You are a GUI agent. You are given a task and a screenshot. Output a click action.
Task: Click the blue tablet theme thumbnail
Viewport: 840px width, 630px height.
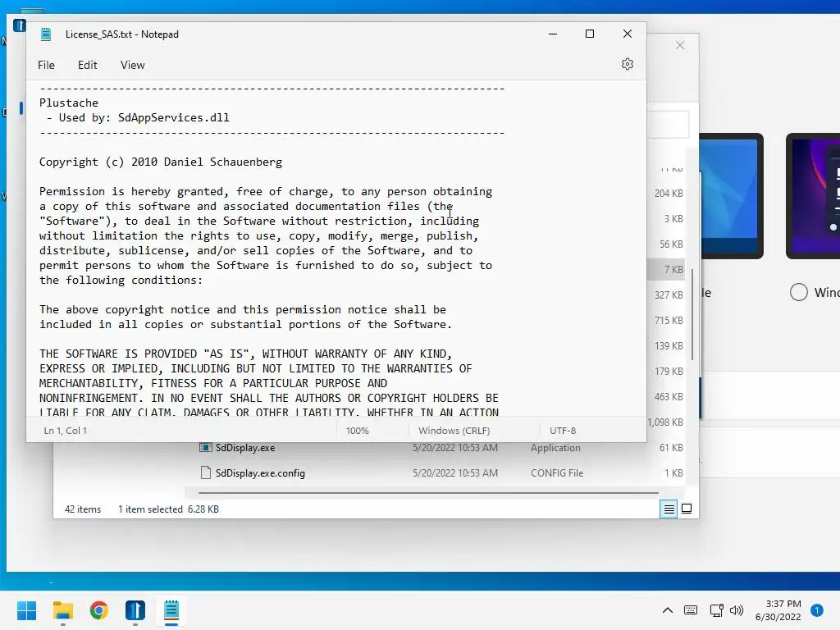coord(732,196)
